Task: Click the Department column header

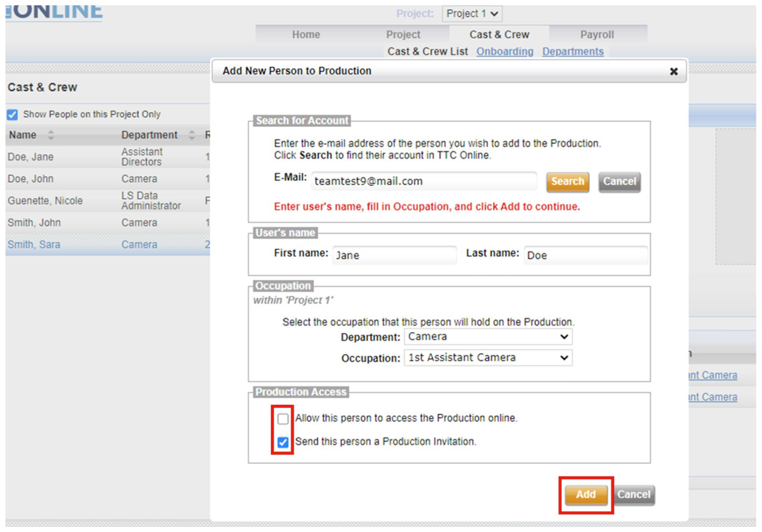Action: coord(149,135)
